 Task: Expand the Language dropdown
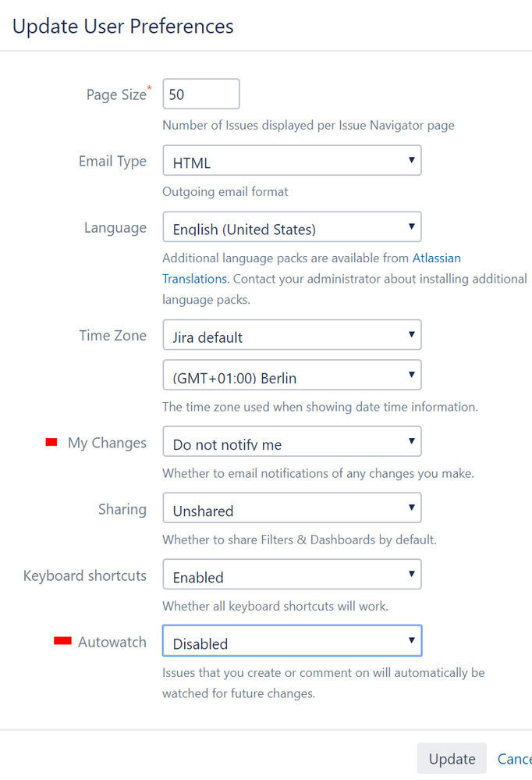pos(292,227)
